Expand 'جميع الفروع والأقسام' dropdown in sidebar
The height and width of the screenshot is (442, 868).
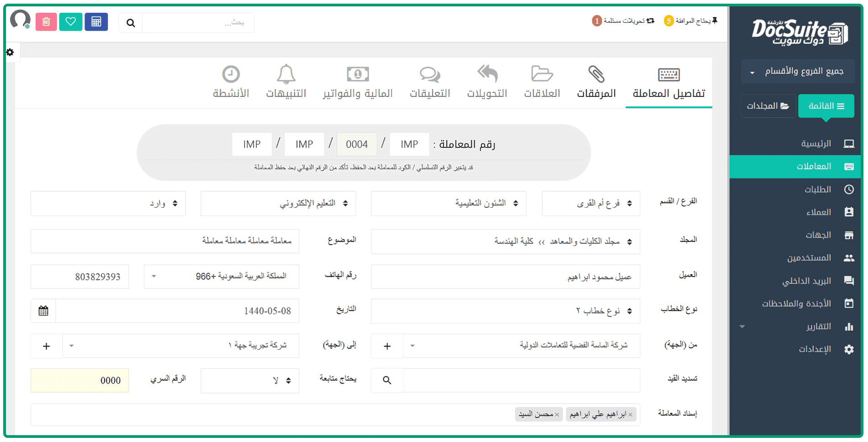point(798,71)
